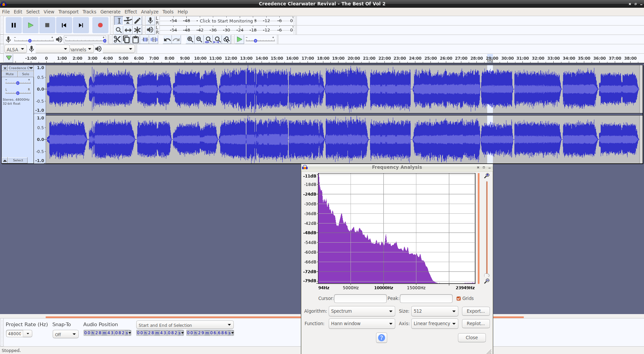Screen dimensions: 644x354
Task: Open the Effect menu
Action: pos(131,12)
